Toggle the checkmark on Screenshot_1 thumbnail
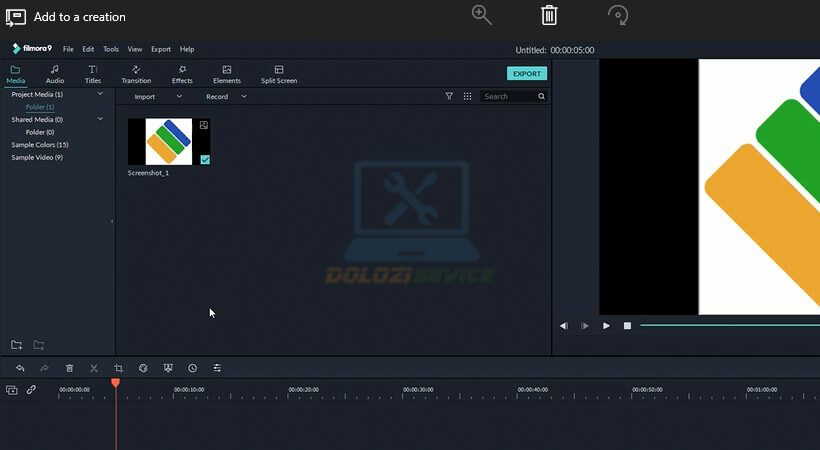This screenshot has width=820, height=450. (x=205, y=159)
